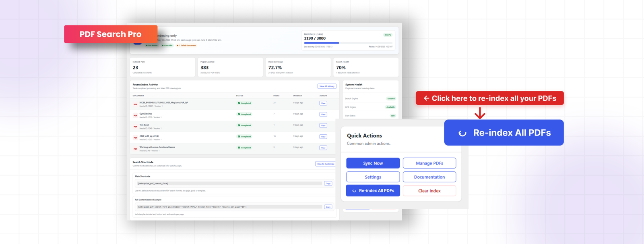View Working with cross-functional teams document
The image size is (644, 244).
[323, 148]
